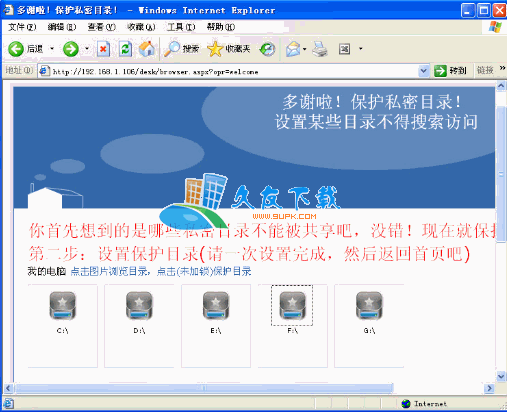Click the C:\ drive label
Screen dimensions: 507x412
62,331
